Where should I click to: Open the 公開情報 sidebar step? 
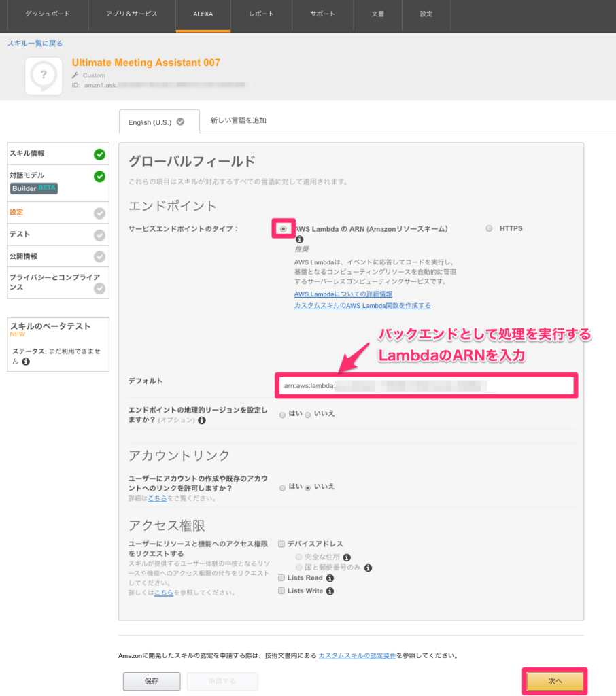click(x=58, y=256)
